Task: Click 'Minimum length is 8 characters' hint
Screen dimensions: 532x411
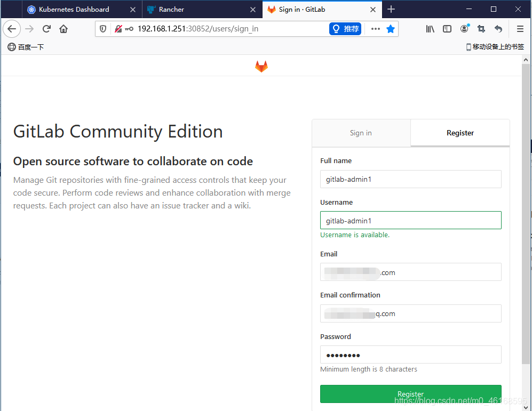Action: 369,369
